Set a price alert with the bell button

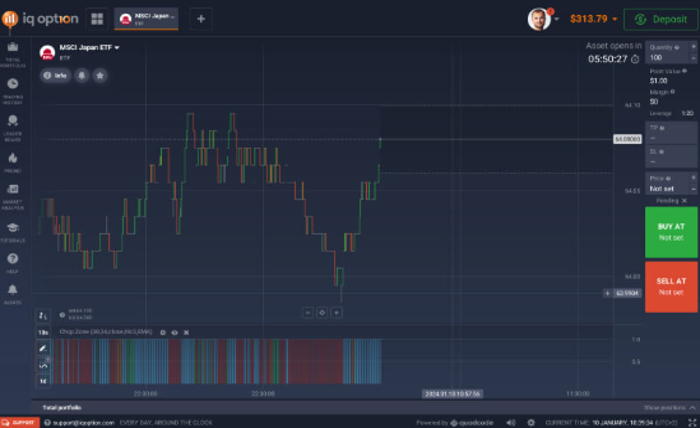point(82,75)
